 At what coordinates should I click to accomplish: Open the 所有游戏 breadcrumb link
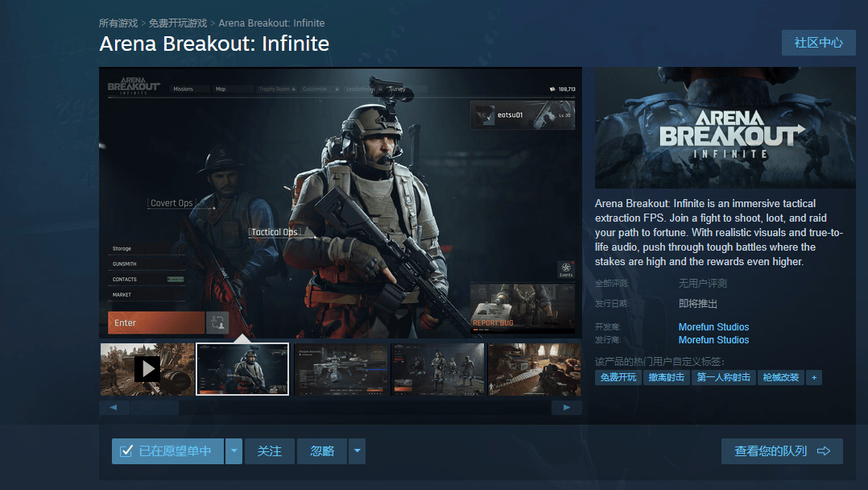coord(118,23)
